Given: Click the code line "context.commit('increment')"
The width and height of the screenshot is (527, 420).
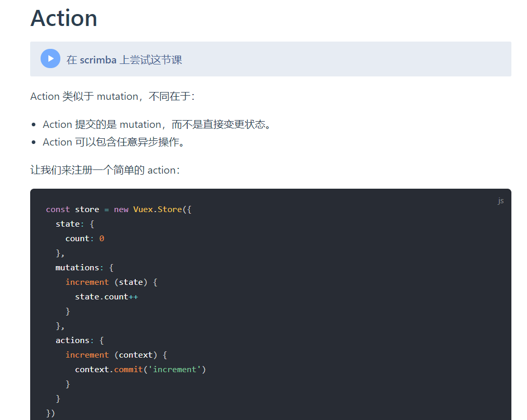Looking at the screenshot, I should point(140,369).
